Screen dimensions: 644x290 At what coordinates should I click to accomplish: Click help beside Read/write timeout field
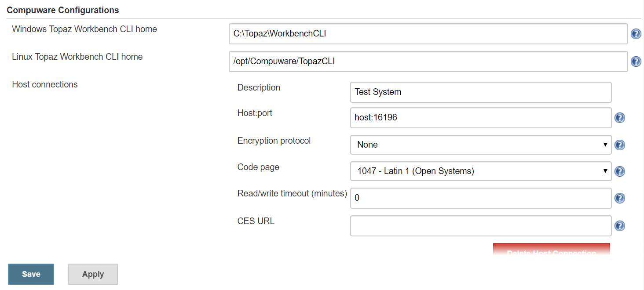click(619, 198)
